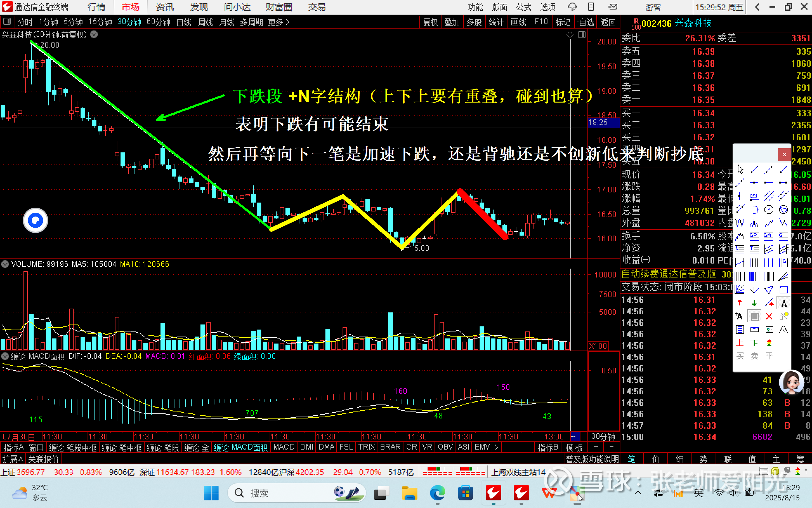Click in the Windows taskbar search box

point(297,493)
